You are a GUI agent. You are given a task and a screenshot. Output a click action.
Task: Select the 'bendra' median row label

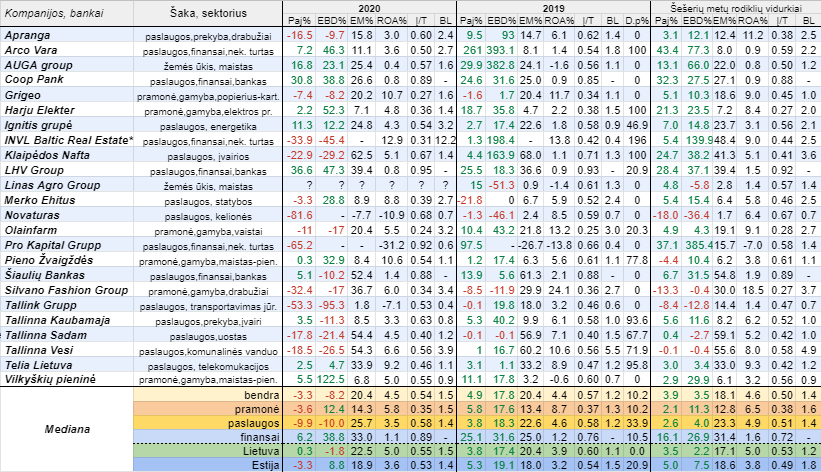(262, 396)
